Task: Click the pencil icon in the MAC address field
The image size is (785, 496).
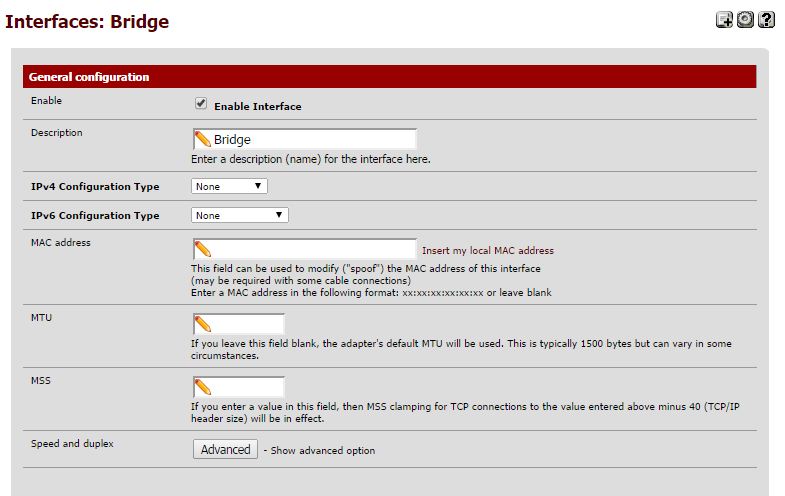Action: click(203, 249)
